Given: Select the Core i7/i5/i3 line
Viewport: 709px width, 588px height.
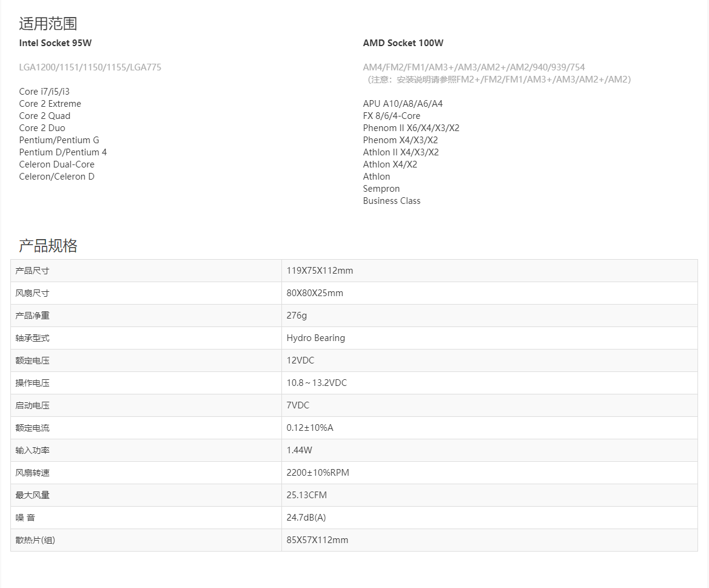Looking at the screenshot, I should point(44,92).
